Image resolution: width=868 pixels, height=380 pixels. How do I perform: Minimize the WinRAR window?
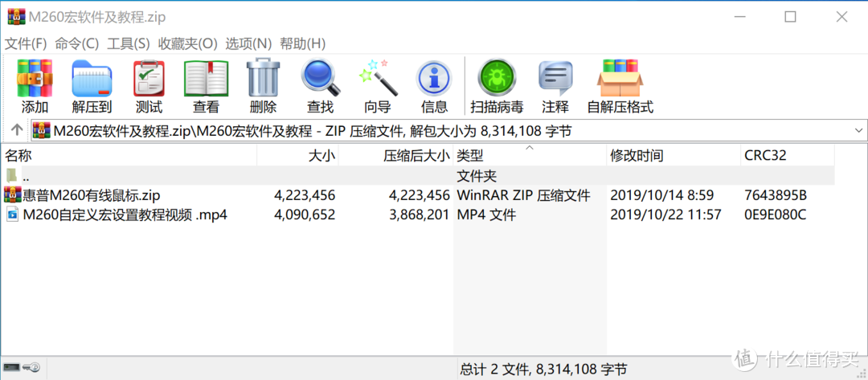(739, 17)
